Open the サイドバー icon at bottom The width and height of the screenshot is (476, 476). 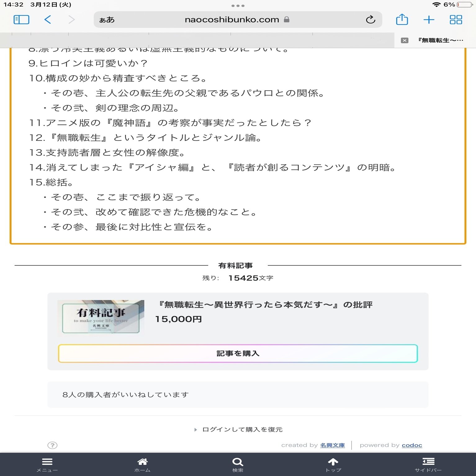tap(428, 465)
